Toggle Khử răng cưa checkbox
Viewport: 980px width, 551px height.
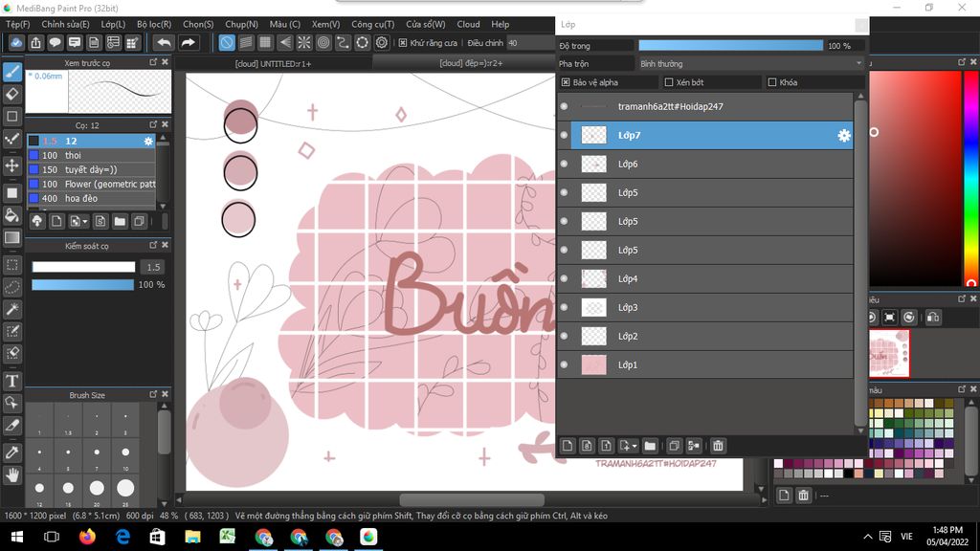click(x=403, y=43)
